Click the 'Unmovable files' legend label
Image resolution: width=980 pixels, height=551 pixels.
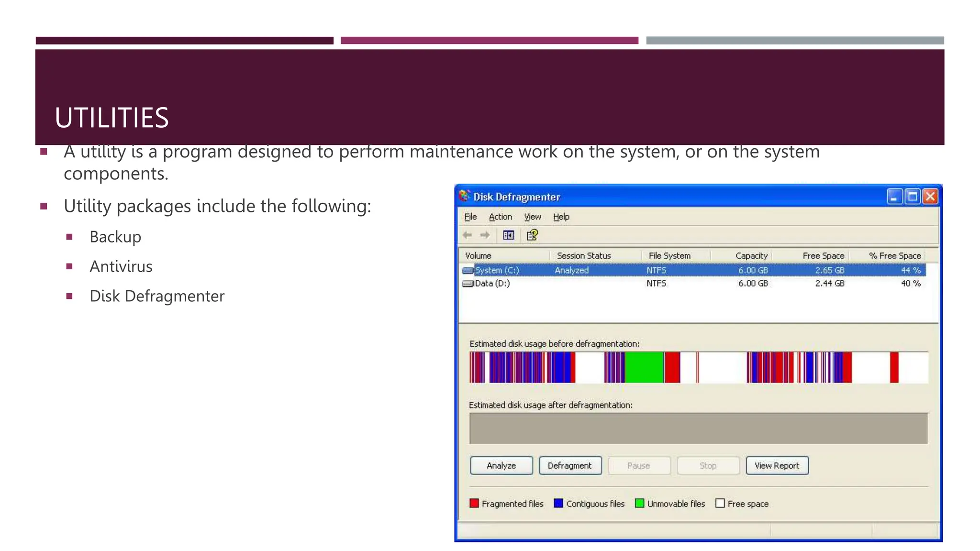click(x=676, y=504)
